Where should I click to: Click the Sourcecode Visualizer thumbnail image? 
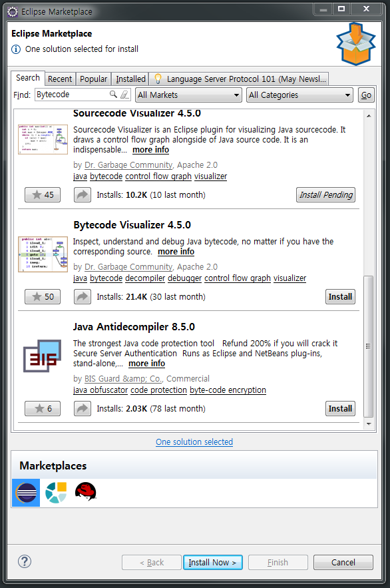point(43,139)
